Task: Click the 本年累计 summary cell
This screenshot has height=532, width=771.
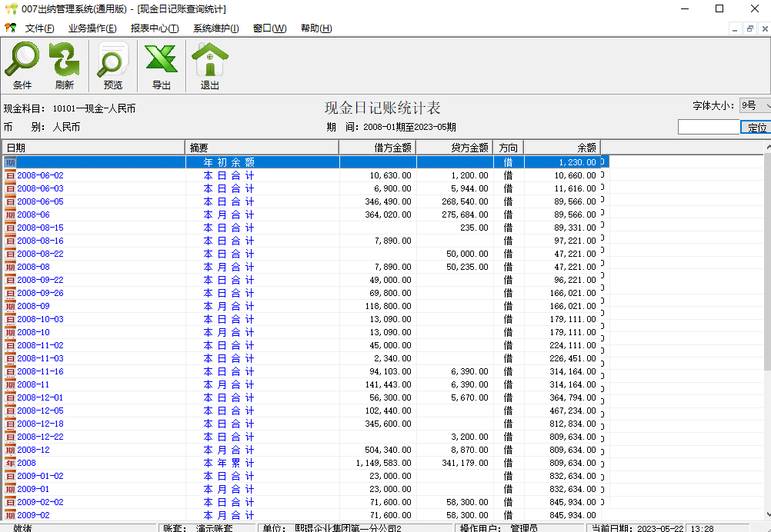Action: [262, 463]
